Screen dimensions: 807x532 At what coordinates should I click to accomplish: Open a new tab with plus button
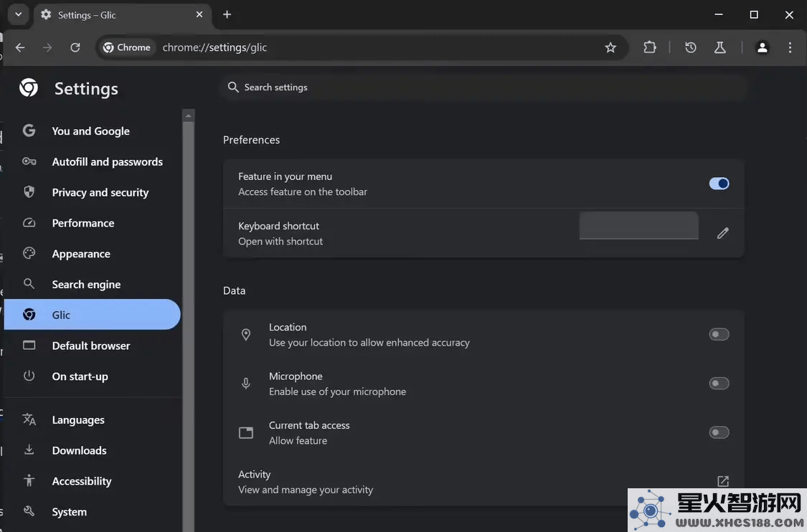(x=227, y=14)
